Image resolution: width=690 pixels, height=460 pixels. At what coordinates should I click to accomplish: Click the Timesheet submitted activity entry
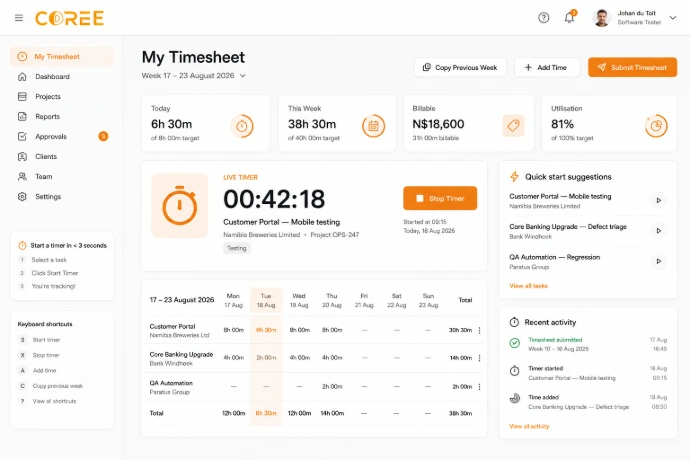(x=588, y=344)
